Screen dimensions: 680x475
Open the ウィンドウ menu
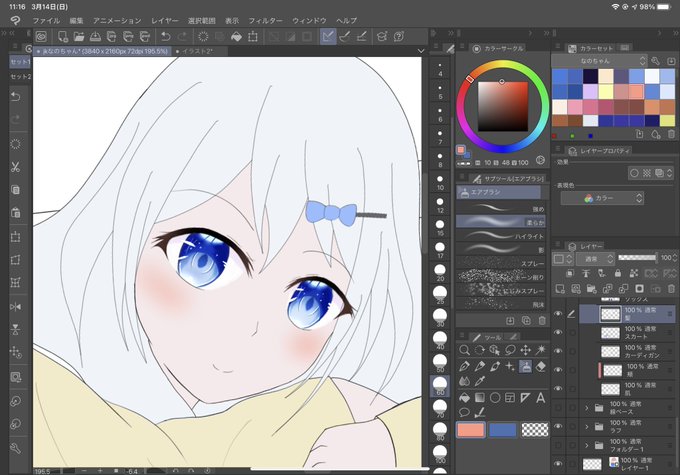[309, 20]
